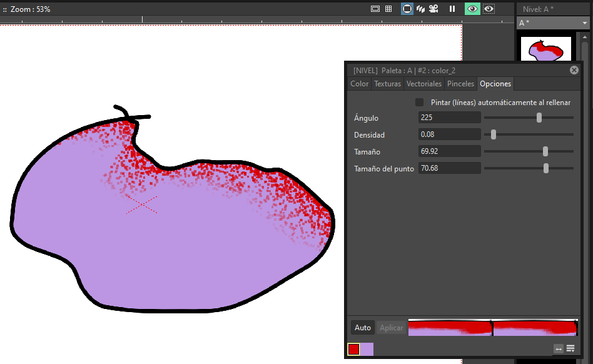Select the red color swatch
Viewport: 593px width, 364px height.
[x=353, y=349]
